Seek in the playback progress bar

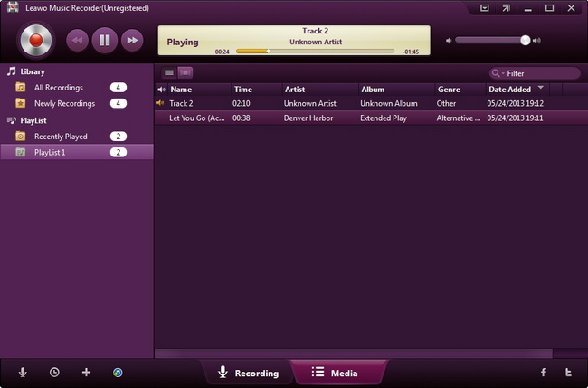[315, 51]
